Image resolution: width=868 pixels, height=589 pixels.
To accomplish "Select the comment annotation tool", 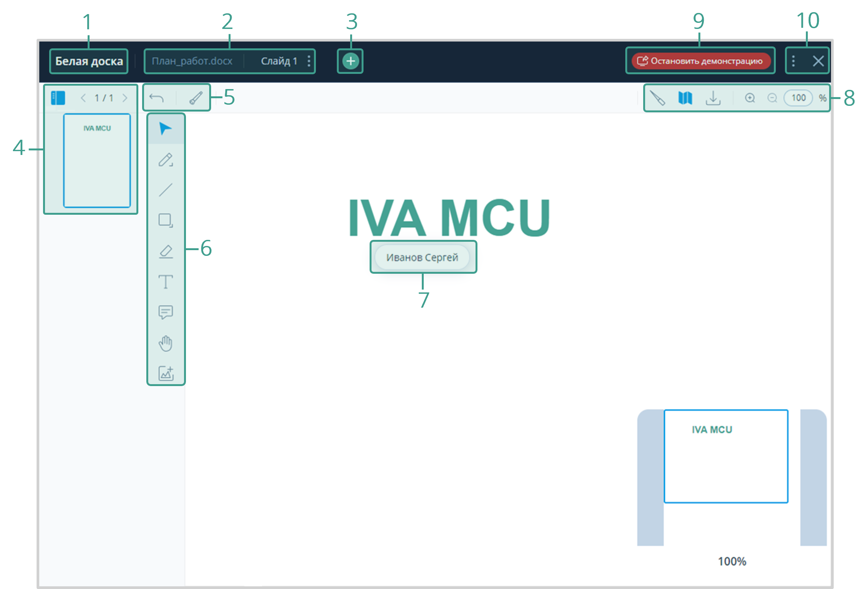I will [165, 312].
